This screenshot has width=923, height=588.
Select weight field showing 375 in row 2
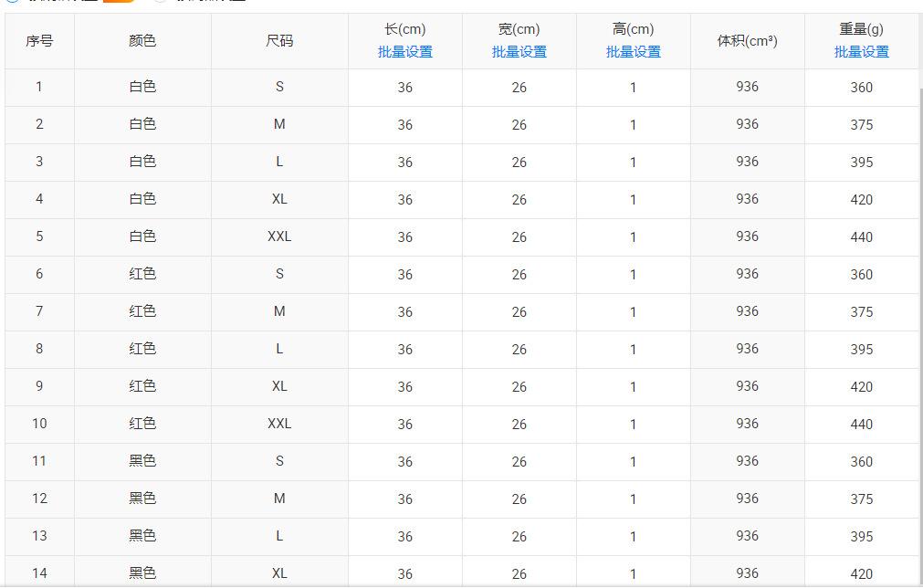click(x=862, y=125)
